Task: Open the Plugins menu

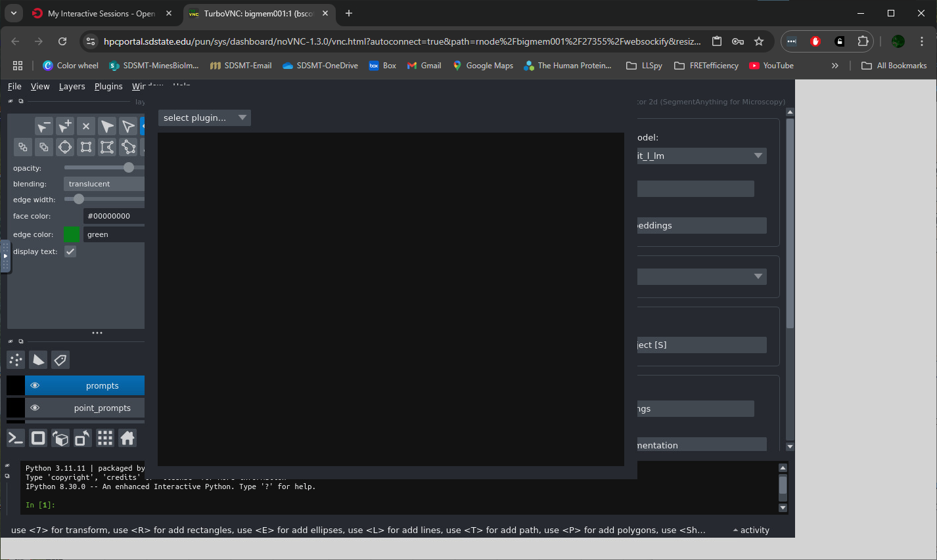Action: (x=108, y=86)
